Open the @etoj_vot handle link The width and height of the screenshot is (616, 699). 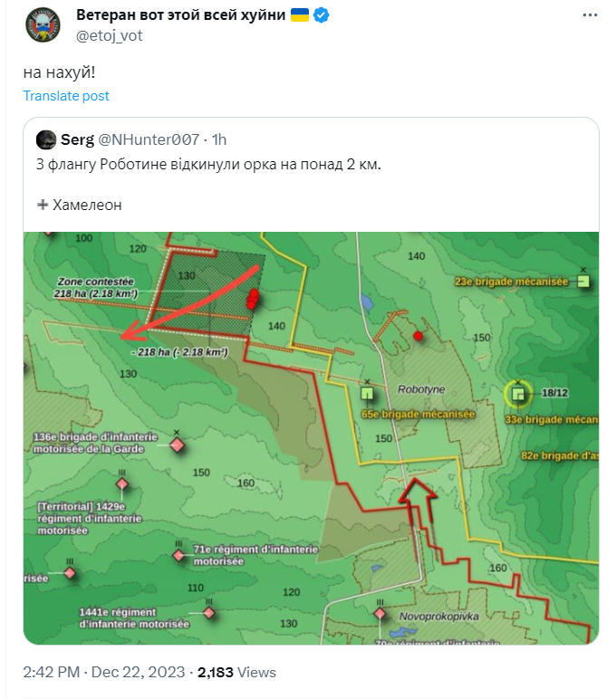109,36
